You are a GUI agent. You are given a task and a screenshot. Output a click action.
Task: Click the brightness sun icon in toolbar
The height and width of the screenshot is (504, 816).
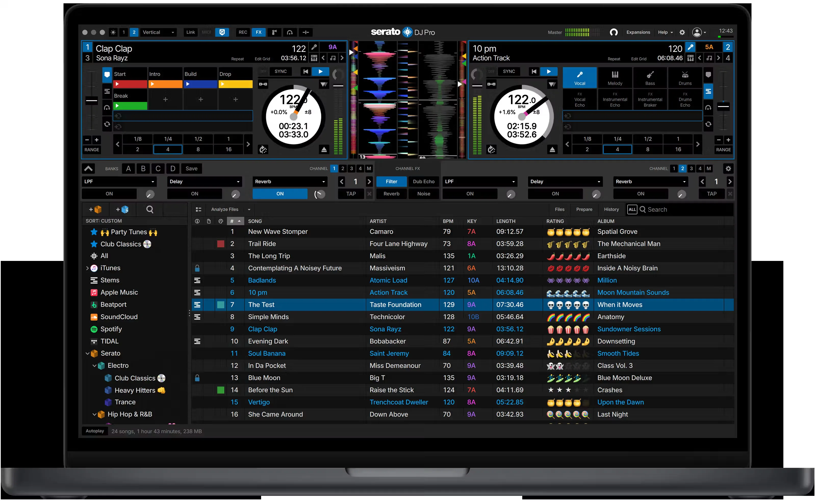(x=113, y=32)
